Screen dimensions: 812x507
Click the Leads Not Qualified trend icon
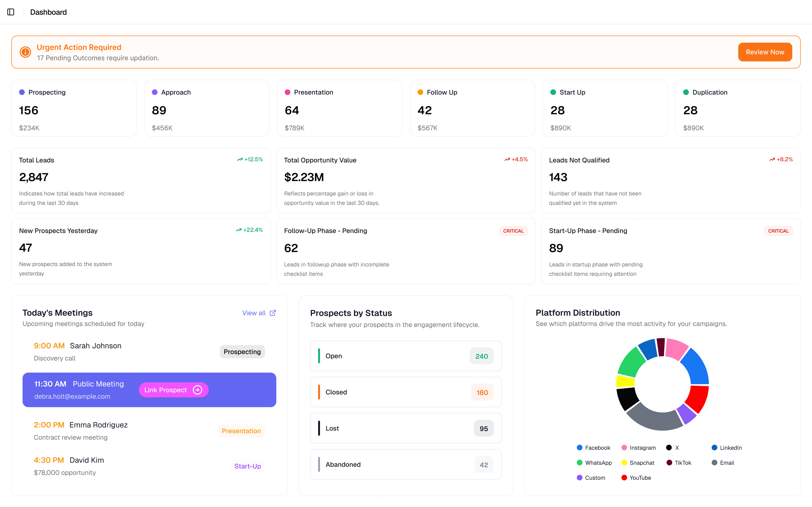772,160
